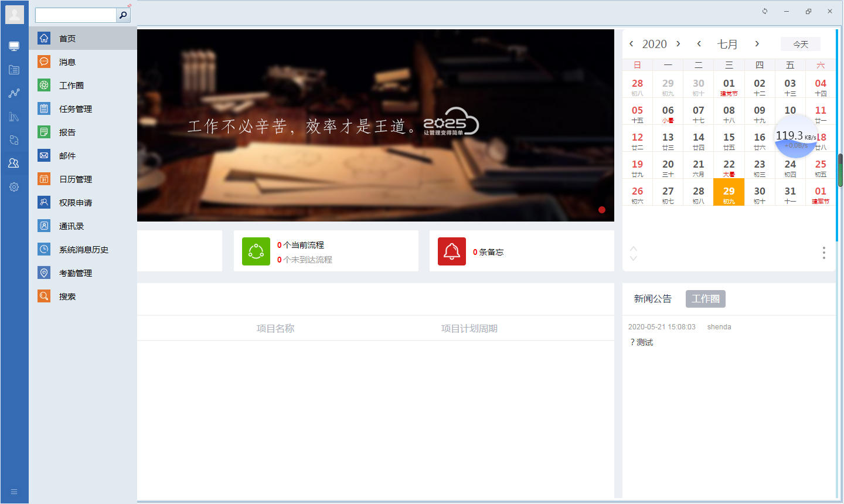Image resolution: width=844 pixels, height=504 pixels.
Task: Click the red carousel dot indicator
Action: 601,209
